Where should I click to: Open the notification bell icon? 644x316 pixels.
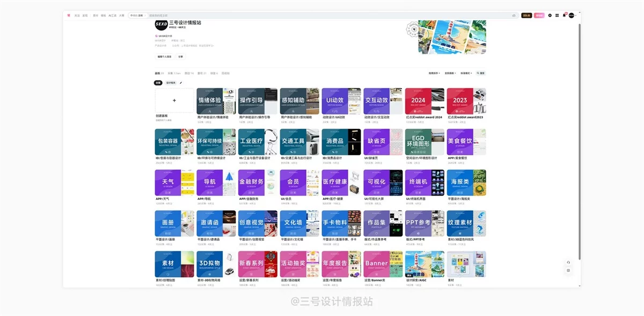pos(564,16)
